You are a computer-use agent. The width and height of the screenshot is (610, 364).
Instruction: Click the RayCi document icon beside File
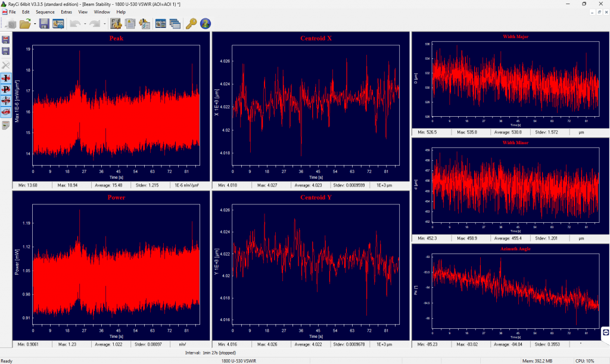4,12
